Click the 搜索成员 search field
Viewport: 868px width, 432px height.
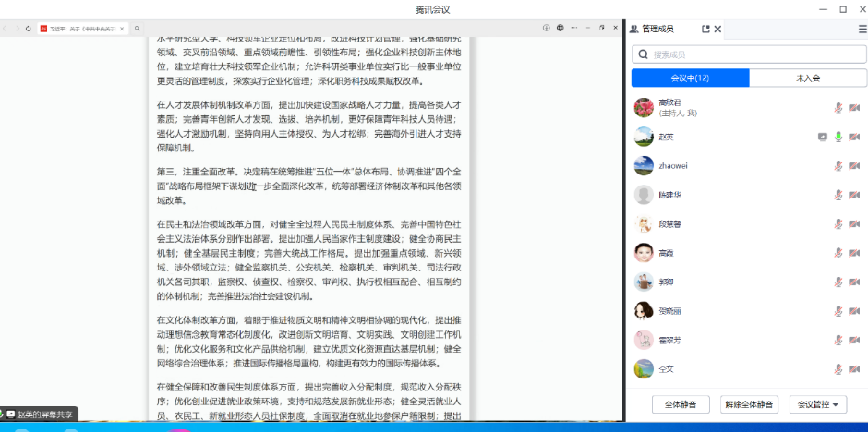[x=749, y=54]
